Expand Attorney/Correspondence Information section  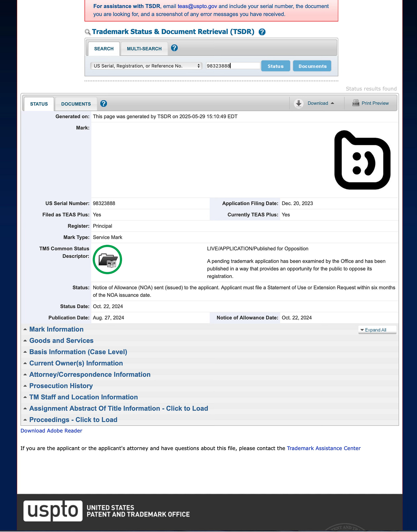pyautogui.click(x=90, y=374)
